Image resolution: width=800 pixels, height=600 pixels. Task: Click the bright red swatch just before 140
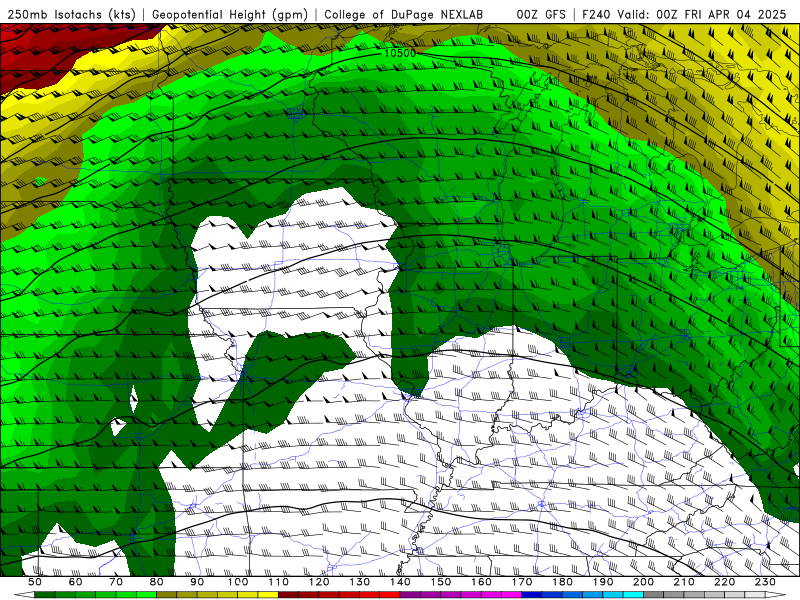[x=390, y=595]
